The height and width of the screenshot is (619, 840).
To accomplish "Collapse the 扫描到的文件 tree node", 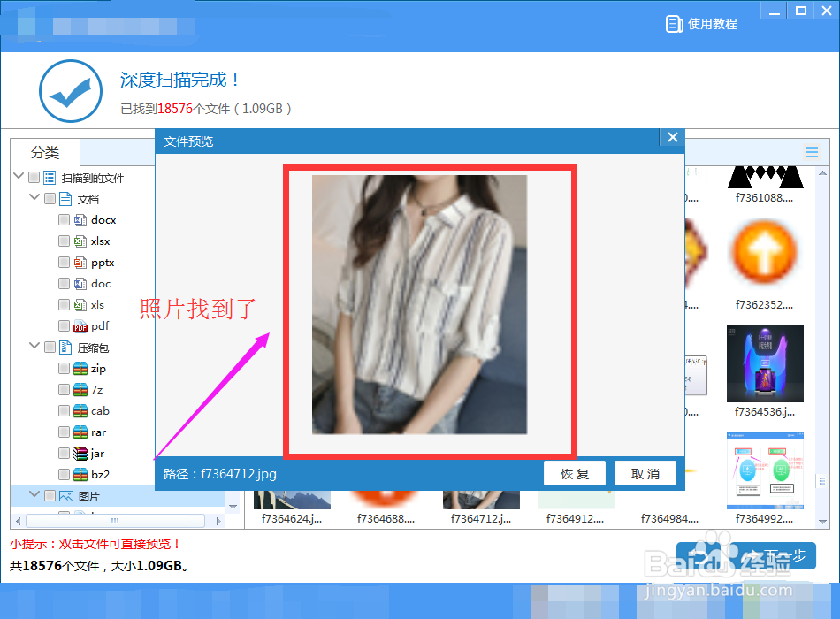I will [x=18, y=177].
